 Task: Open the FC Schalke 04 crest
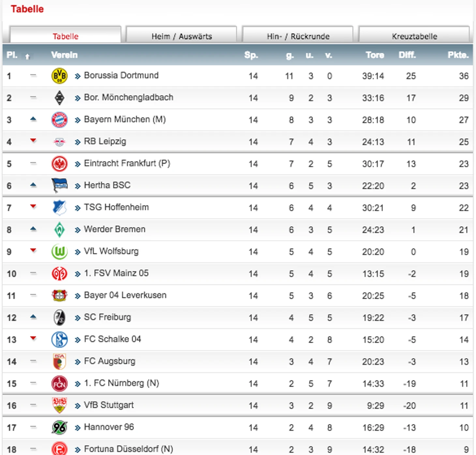pyautogui.click(x=59, y=340)
